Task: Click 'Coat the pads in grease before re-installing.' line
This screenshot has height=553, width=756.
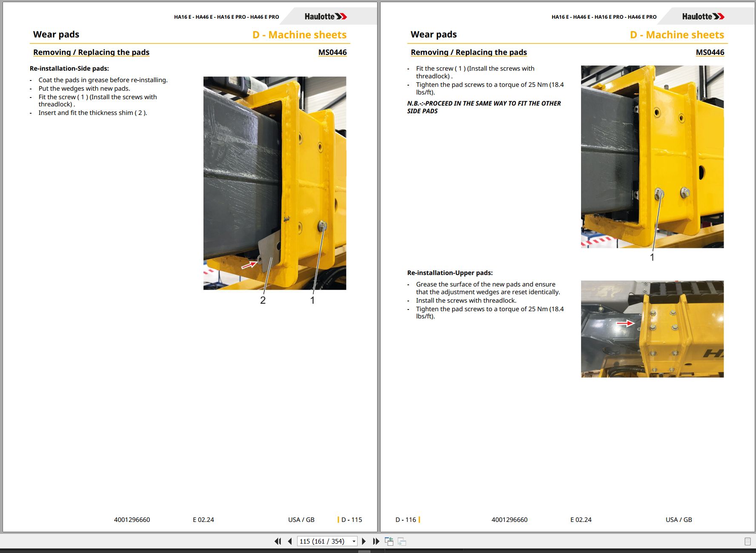Action: coord(103,80)
